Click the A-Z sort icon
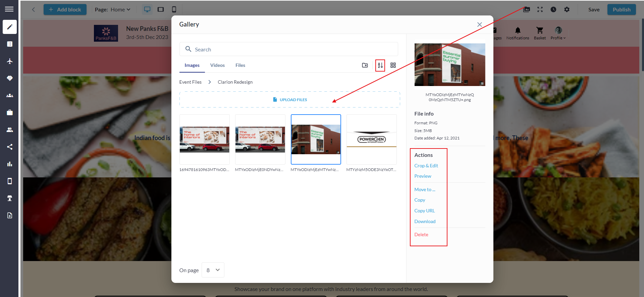The image size is (644, 297). tap(380, 65)
